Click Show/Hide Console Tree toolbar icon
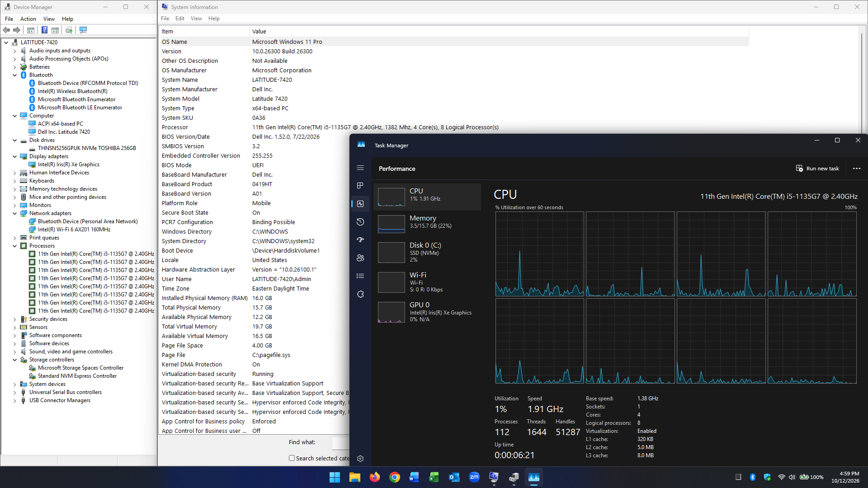 (x=31, y=30)
